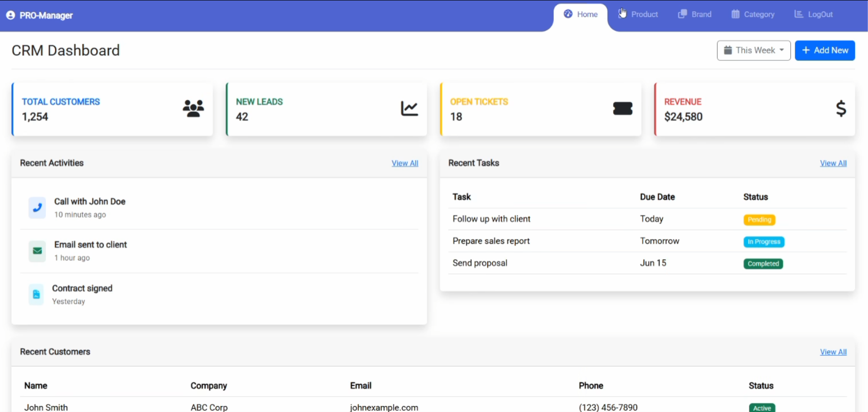The image size is (868, 412).
Task: Open the Product tab
Action: tap(639, 15)
